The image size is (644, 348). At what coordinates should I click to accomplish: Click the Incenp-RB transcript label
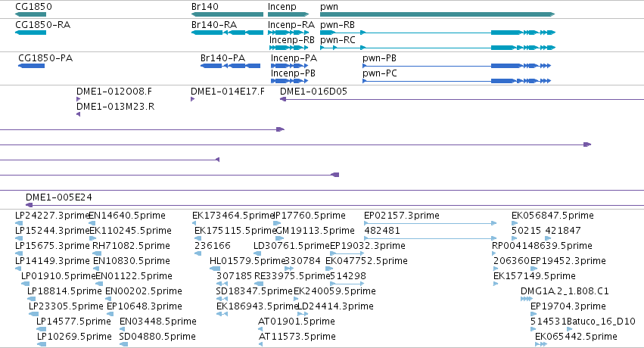[x=292, y=40]
